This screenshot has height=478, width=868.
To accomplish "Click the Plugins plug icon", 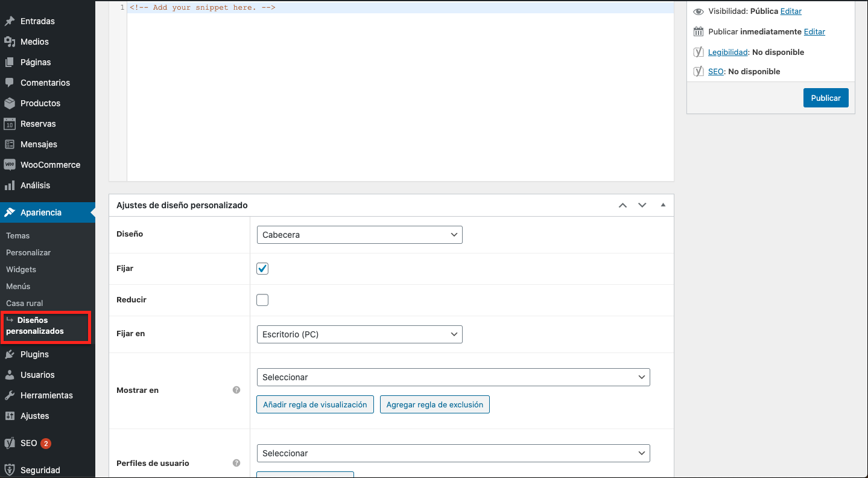I will pos(10,354).
